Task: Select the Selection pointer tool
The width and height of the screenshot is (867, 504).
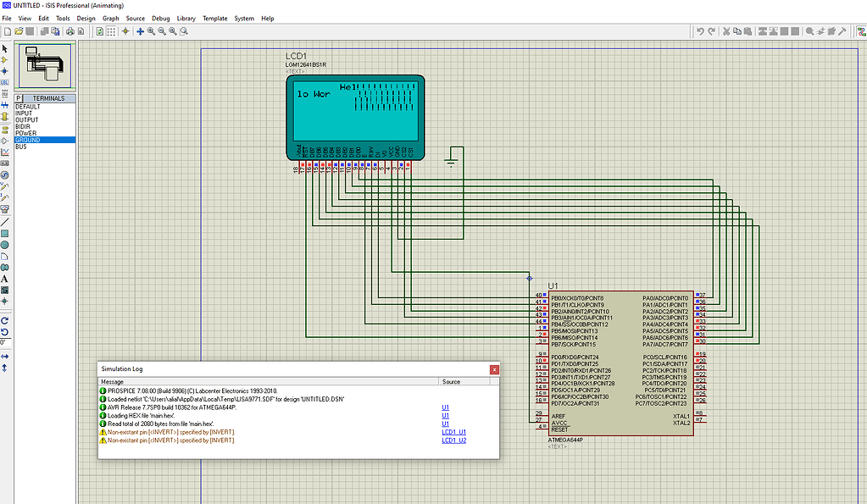Action: point(5,48)
